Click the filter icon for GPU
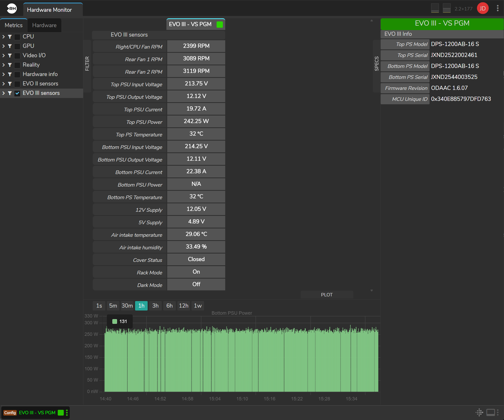Image resolution: width=504 pixels, height=420 pixels. 10,46
